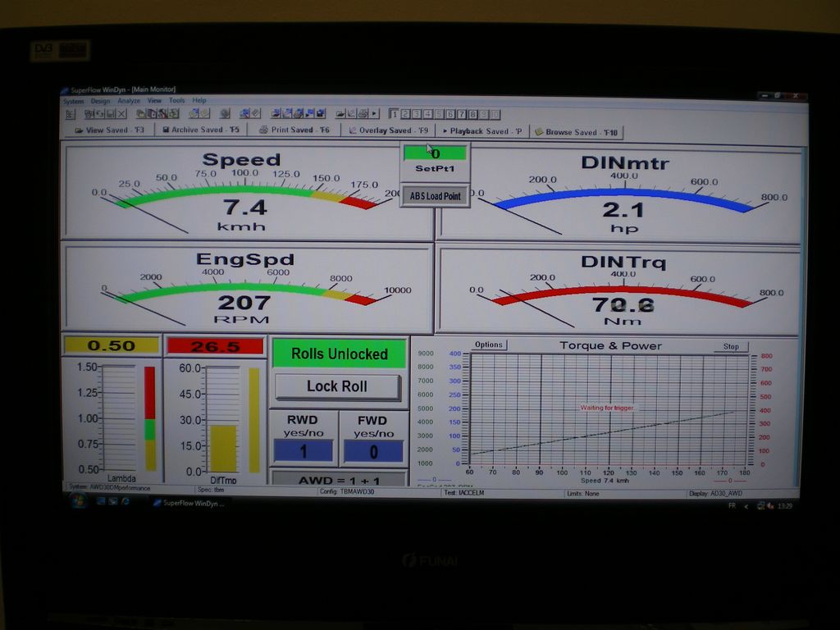Click the Print Saved printer icon
The image size is (840, 630).
click(x=263, y=130)
